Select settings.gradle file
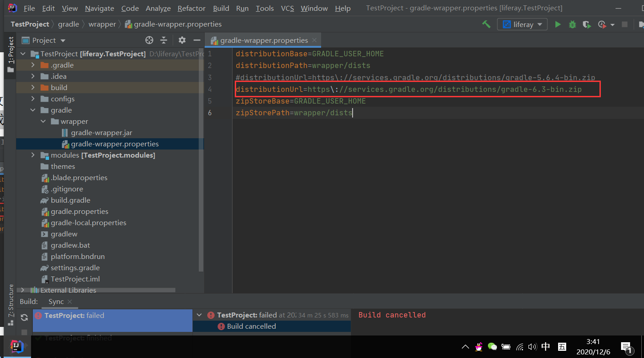 75,267
